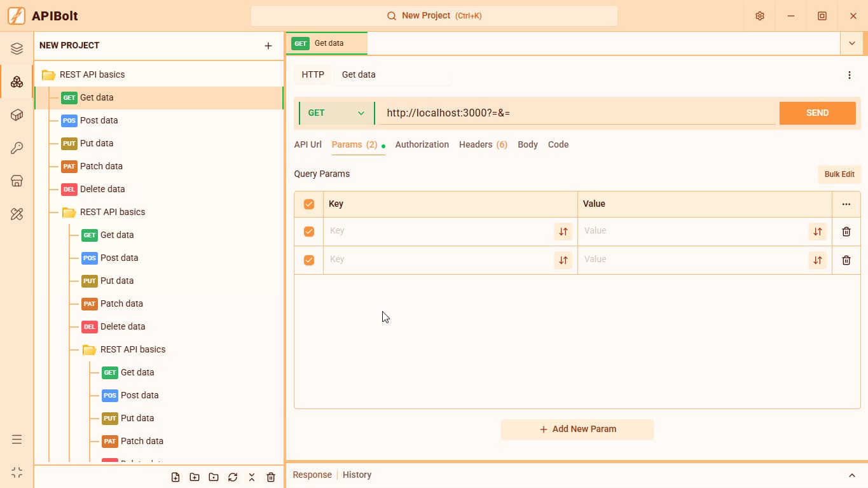The image size is (868, 488).
Task: Open the store icon in sidebar
Action: 17,181
